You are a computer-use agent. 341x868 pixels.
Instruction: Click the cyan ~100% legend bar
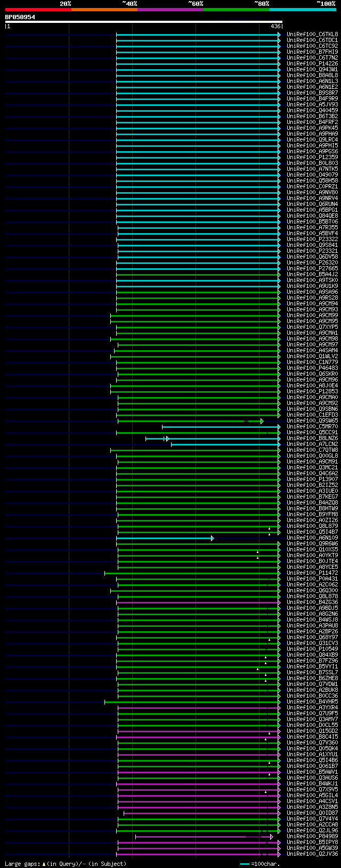point(303,10)
